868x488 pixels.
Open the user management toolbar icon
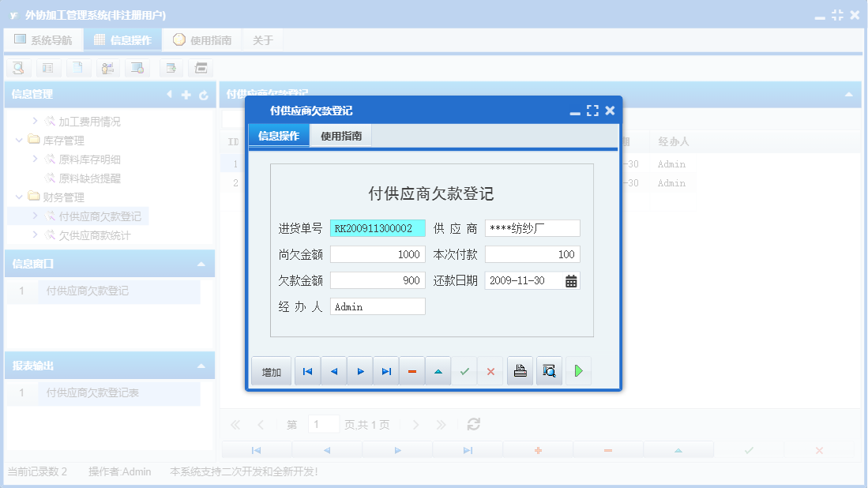108,68
